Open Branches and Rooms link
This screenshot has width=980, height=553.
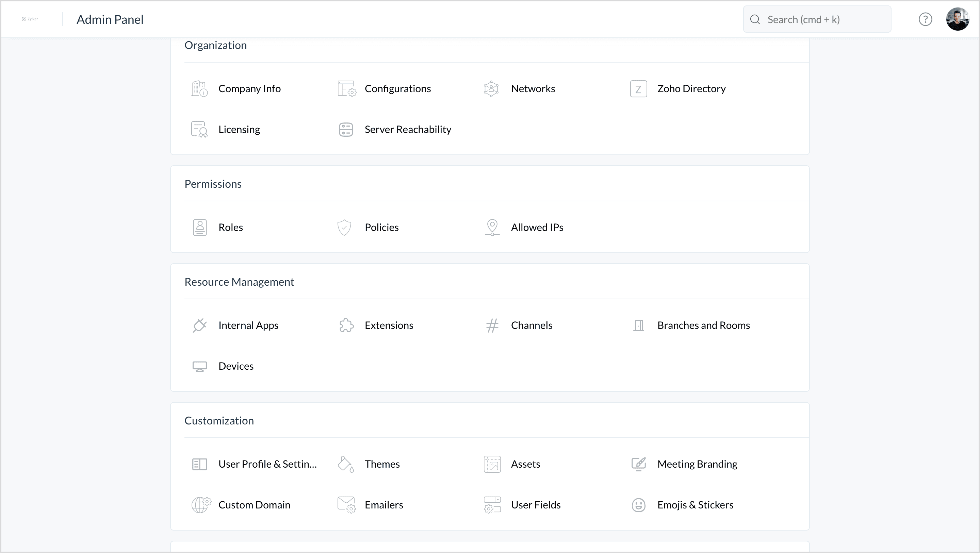pos(703,325)
